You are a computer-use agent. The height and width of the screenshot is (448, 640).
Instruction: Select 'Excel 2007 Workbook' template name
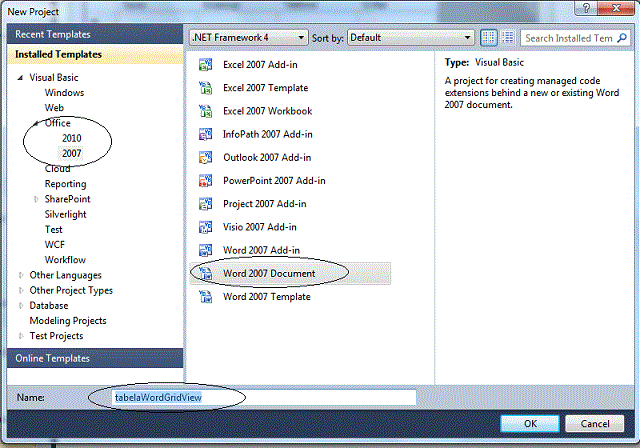click(x=267, y=111)
